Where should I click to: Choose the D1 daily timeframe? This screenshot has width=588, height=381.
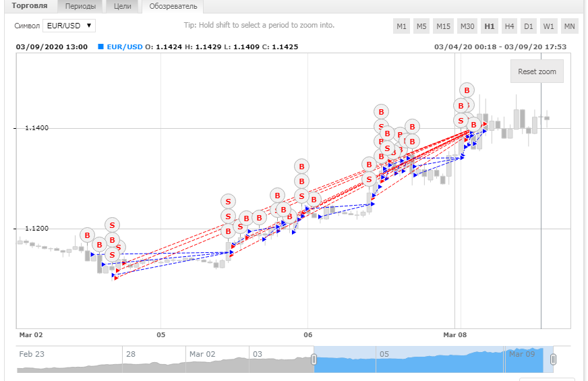[x=529, y=26]
